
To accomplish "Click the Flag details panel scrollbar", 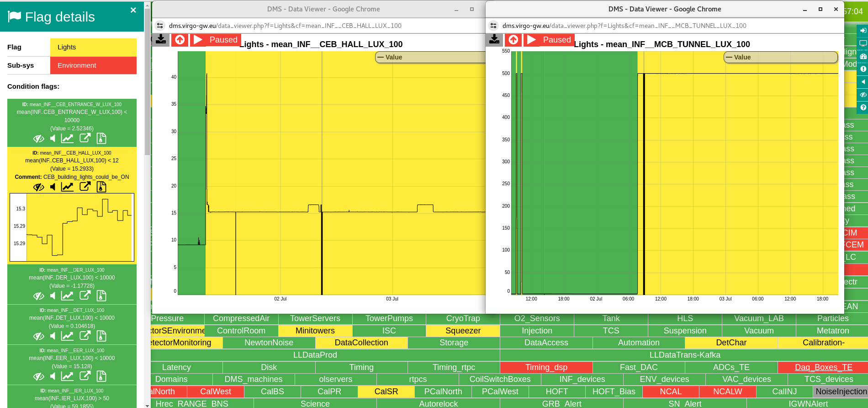I will click(x=147, y=82).
